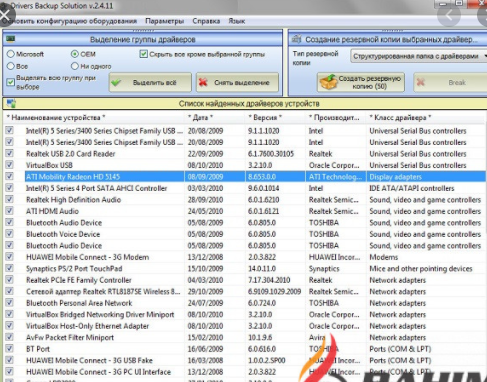487x382 pixels.
Task: Select the Ни одного radio button
Action: [75, 66]
